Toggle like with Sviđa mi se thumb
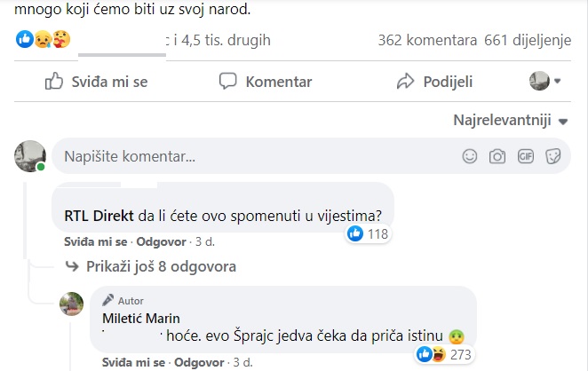The height and width of the screenshot is (371, 588). pos(97,82)
